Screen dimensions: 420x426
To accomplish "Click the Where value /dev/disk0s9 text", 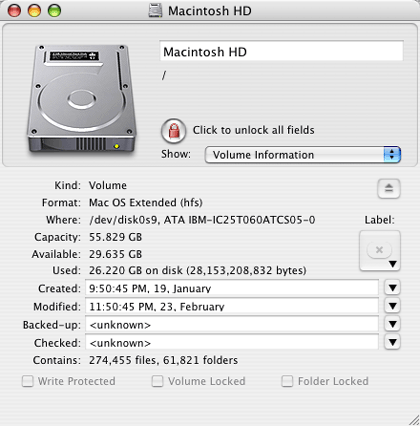I will point(202,220).
